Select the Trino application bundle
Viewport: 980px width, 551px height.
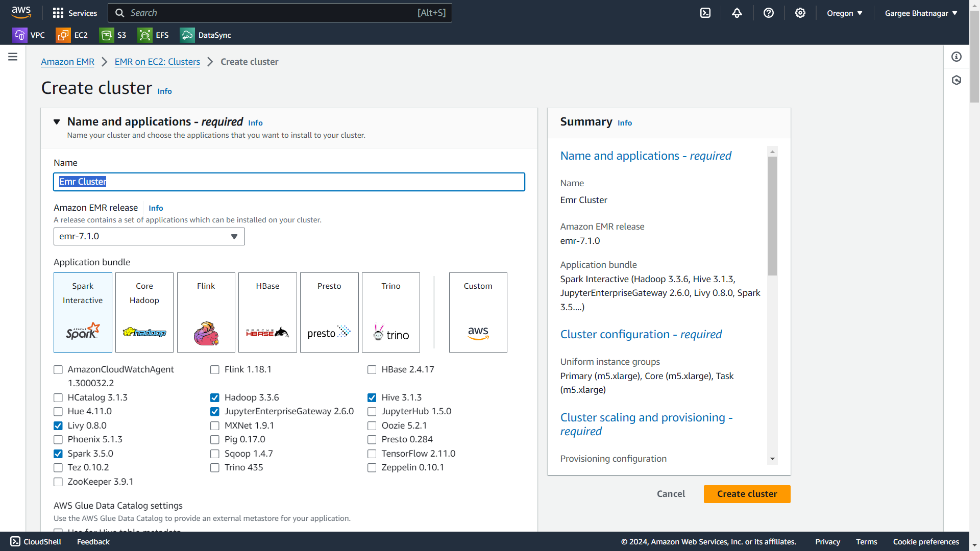[x=391, y=312]
